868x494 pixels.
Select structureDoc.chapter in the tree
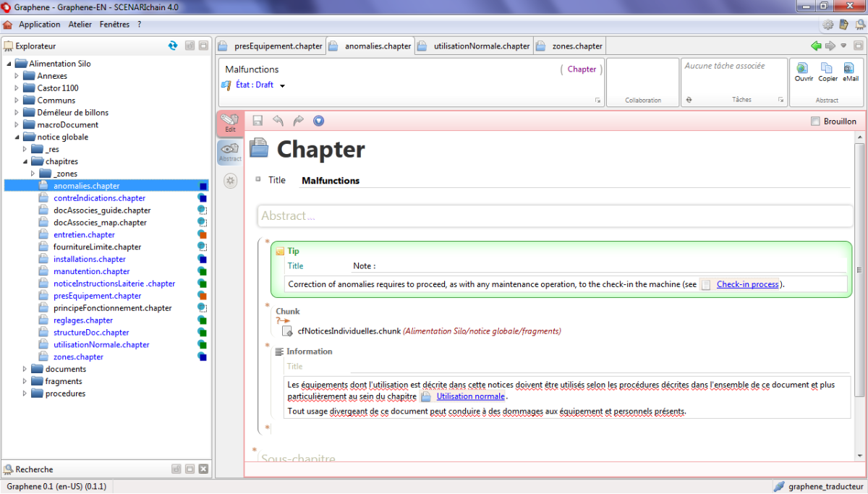point(91,333)
